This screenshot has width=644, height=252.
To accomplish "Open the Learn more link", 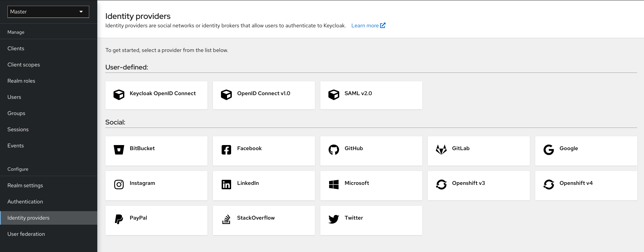I will [368, 26].
